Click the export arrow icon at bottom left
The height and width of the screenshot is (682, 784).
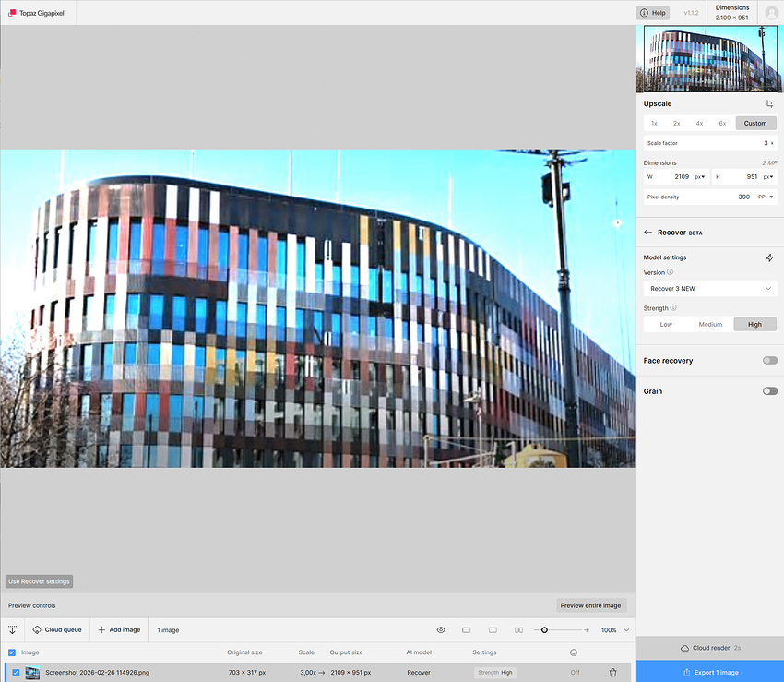(x=12, y=629)
